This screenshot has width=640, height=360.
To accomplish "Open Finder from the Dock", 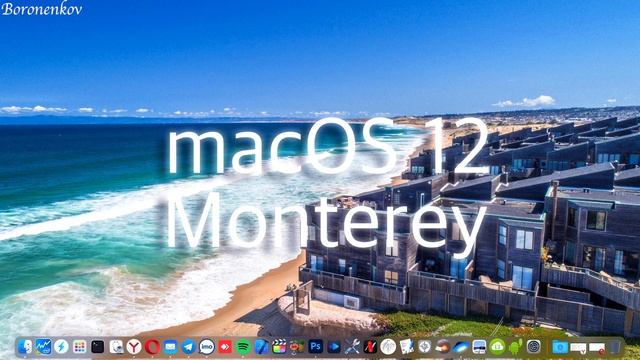I will click(25, 347).
